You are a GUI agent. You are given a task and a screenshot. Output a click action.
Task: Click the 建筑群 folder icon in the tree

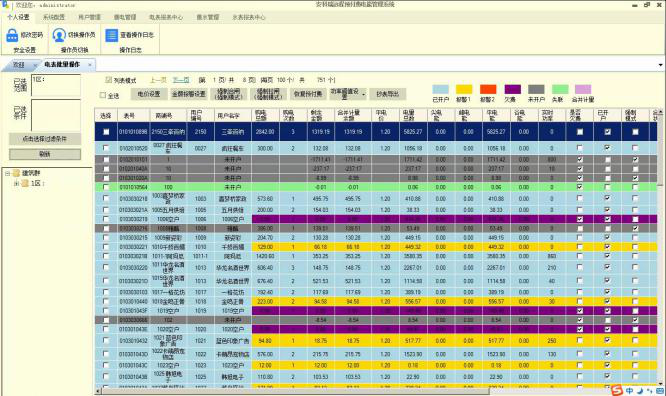(x=17, y=173)
